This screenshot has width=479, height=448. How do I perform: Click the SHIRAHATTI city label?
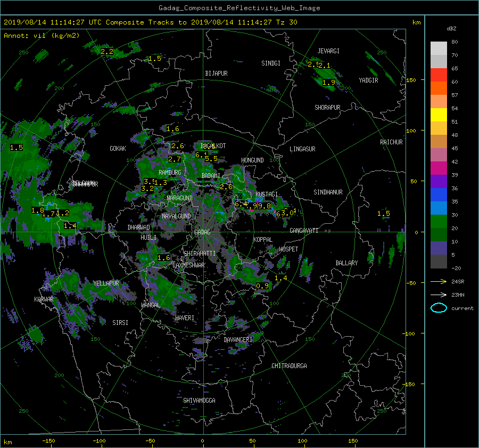(200, 254)
